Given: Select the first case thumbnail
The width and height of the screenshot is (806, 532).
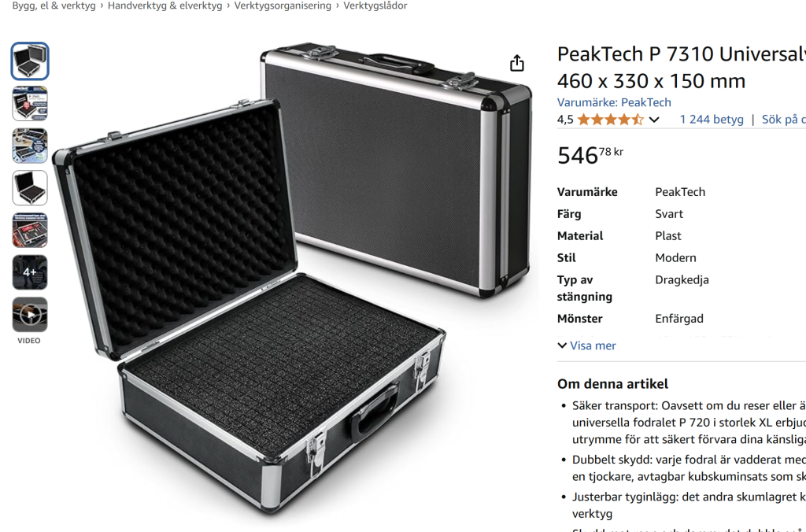Looking at the screenshot, I should point(30,61).
